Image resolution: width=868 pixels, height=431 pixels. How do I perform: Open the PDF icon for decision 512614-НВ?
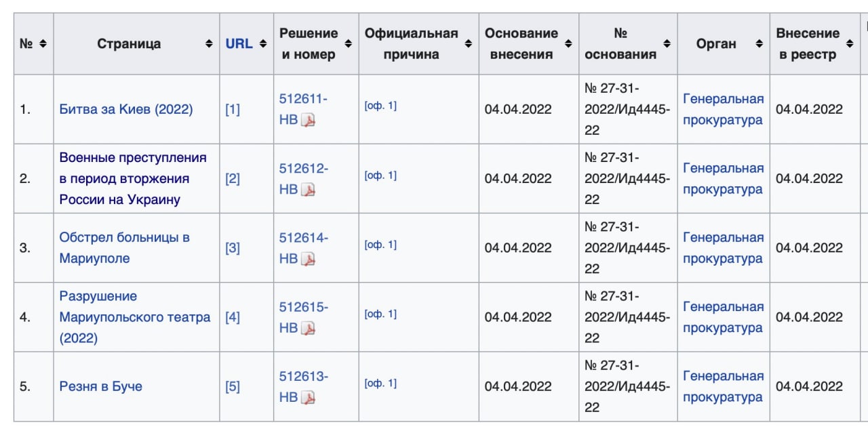click(x=309, y=259)
